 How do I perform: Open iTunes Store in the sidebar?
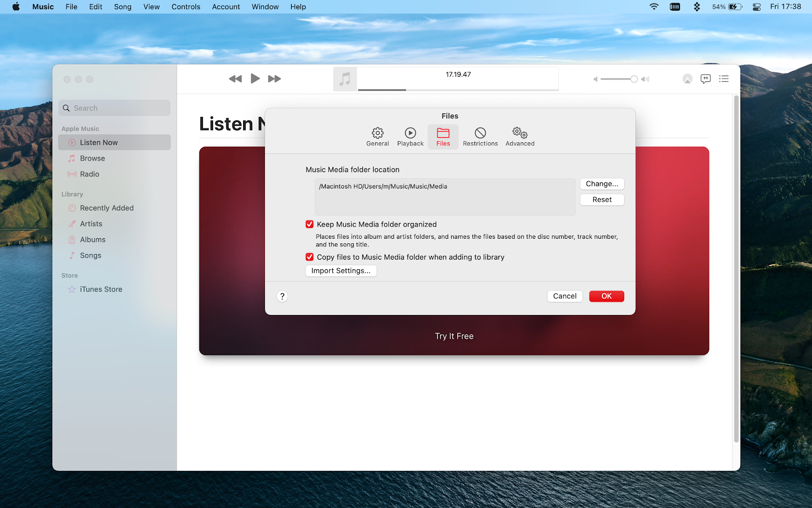pos(114,290)
